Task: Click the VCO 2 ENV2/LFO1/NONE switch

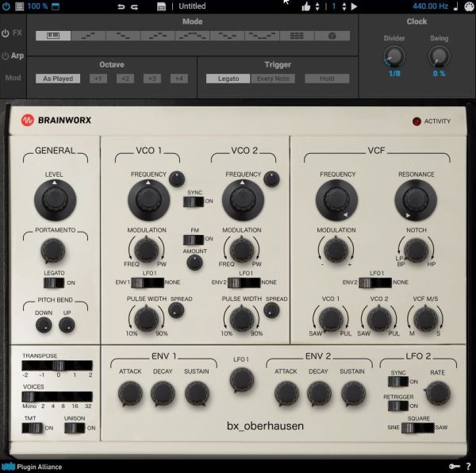Action: (x=244, y=283)
